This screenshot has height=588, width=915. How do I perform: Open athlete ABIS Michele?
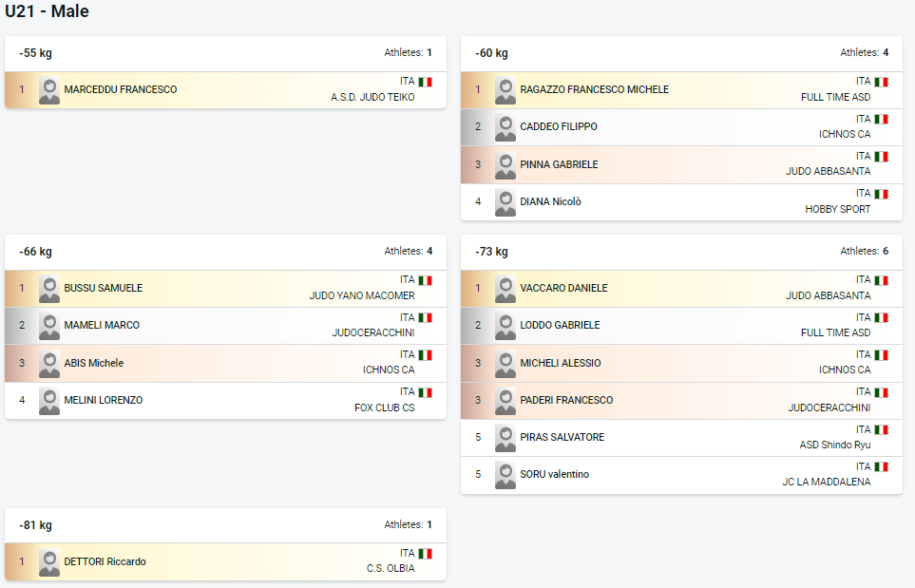click(94, 363)
